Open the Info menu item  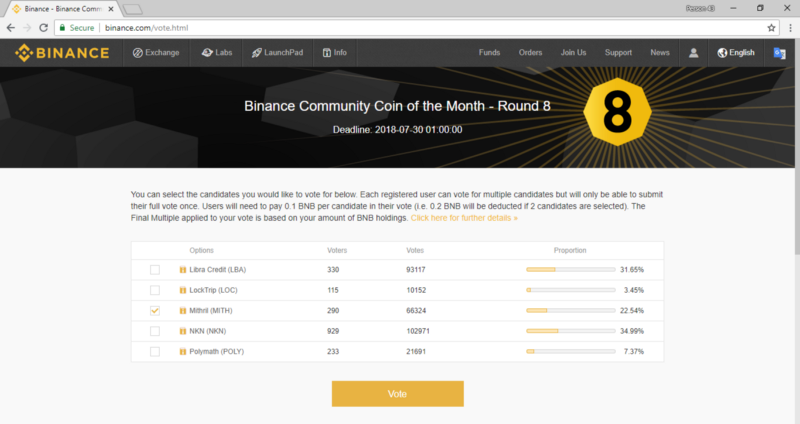click(x=335, y=53)
